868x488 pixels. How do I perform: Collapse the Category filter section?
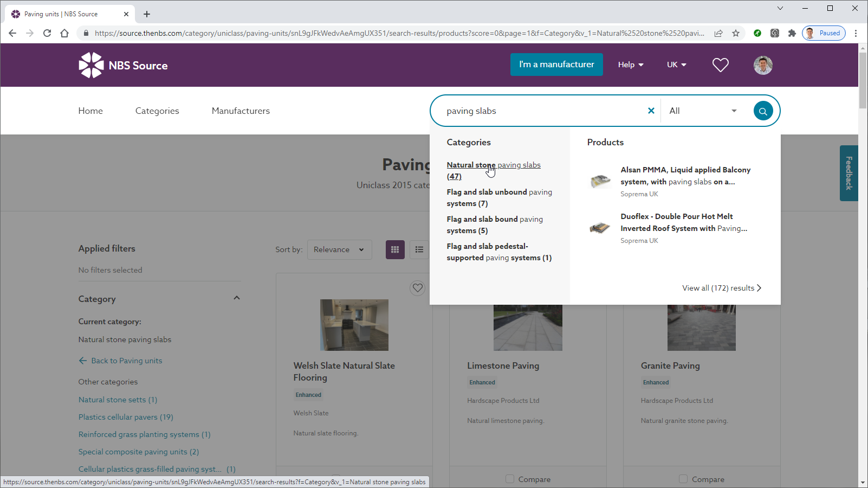pos(236,298)
